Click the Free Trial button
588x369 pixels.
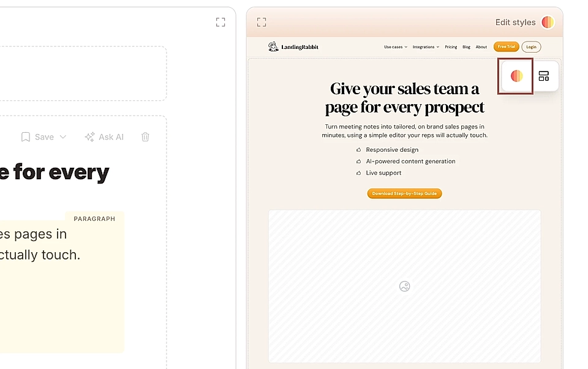point(506,47)
